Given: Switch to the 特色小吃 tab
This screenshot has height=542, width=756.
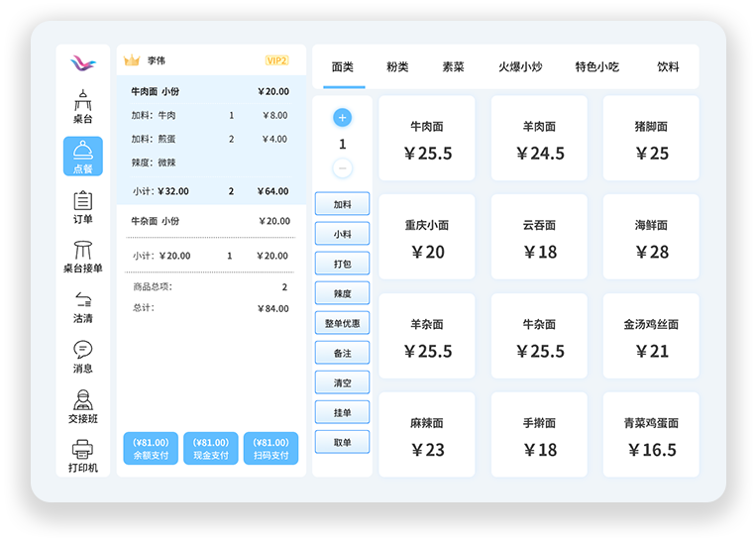Looking at the screenshot, I should point(596,67).
